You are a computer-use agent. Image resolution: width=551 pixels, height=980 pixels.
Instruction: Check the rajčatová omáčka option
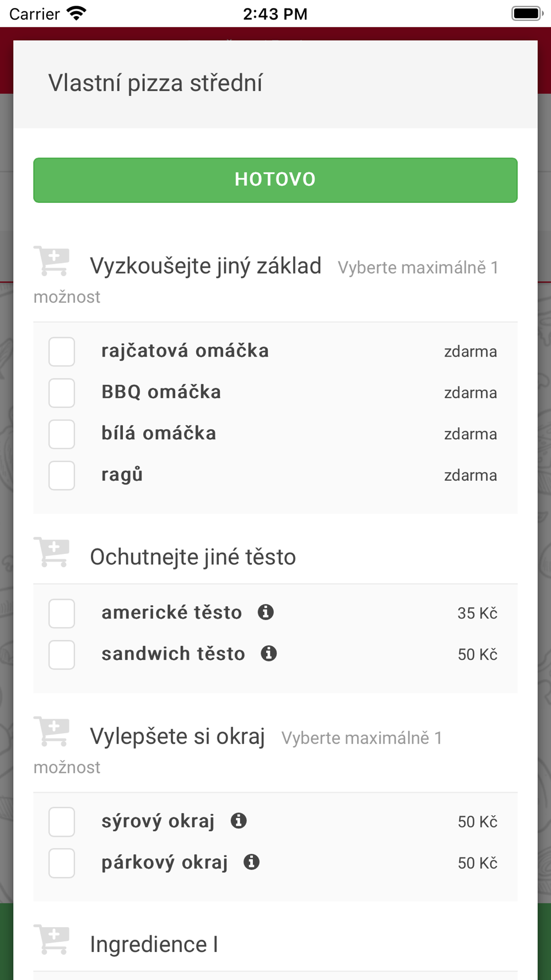point(62,352)
